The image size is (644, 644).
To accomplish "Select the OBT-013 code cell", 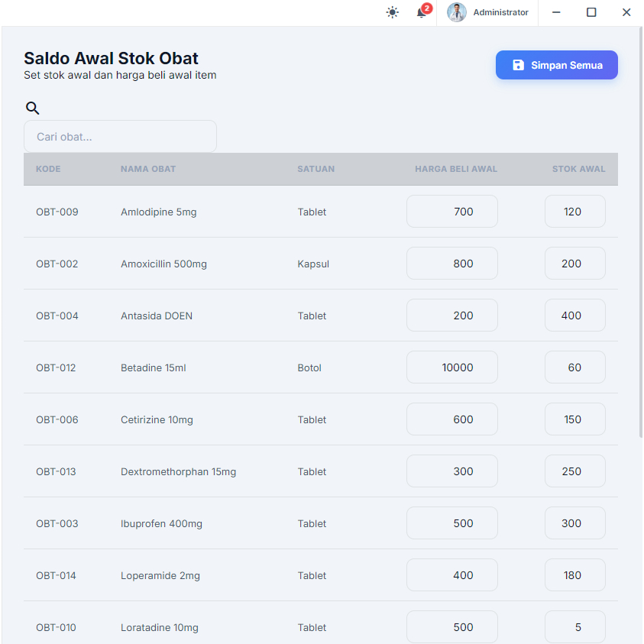I will click(56, 471).
